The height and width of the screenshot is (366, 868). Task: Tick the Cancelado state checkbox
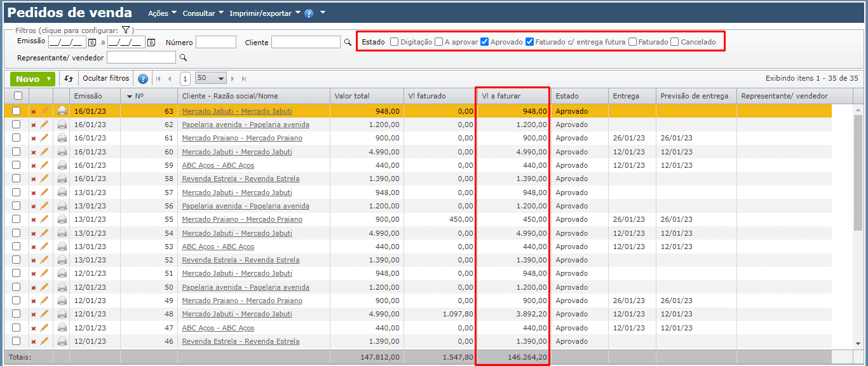[675, 42]
